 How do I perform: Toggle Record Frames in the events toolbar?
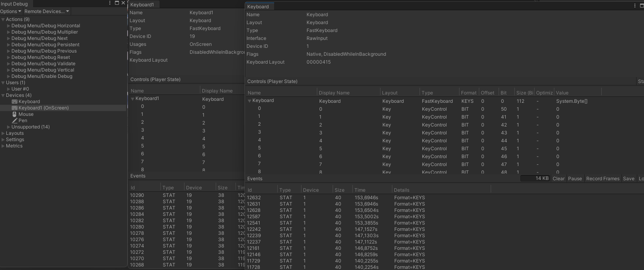click(603, 179)
